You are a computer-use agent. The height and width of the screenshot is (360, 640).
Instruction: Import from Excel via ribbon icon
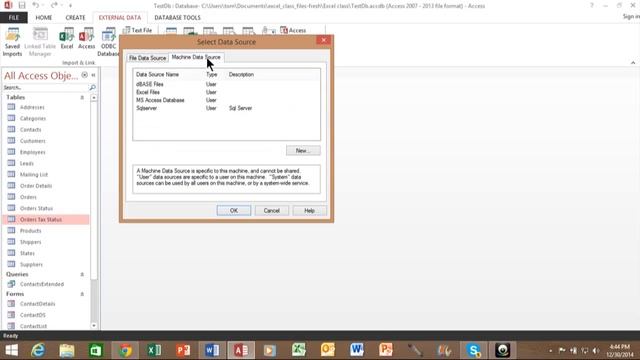point(67,39)
